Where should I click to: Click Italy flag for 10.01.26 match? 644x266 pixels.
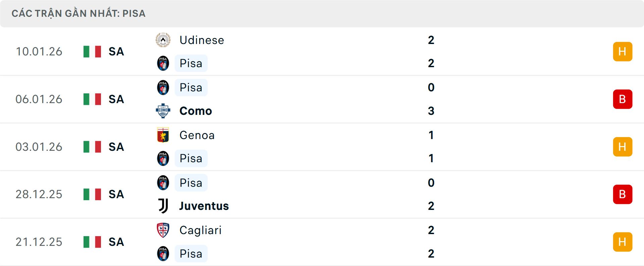click(92, 52)
